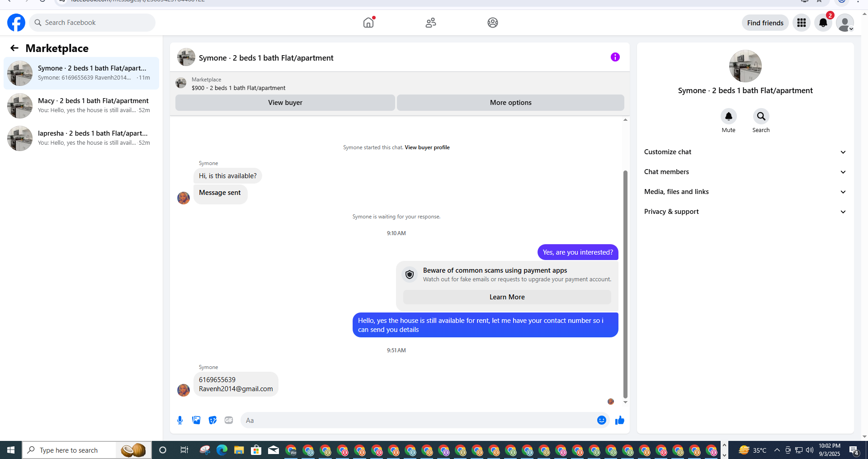Click the listing thumbnail in chat header
Image resolution: width=868 pixels, height=459 pixels.
click(x=186, y=57)
